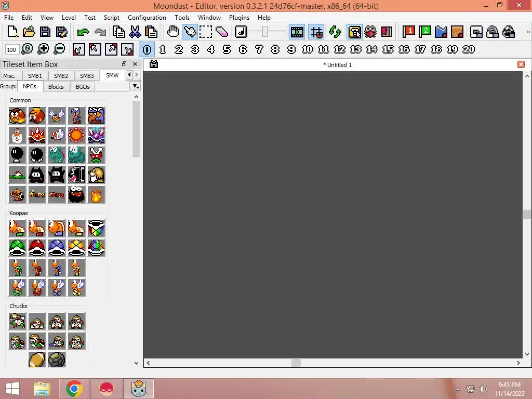Select the hand scroll tool
Image resolution: width=532 pixels, height=399 pixels.
tap(173, 32)
